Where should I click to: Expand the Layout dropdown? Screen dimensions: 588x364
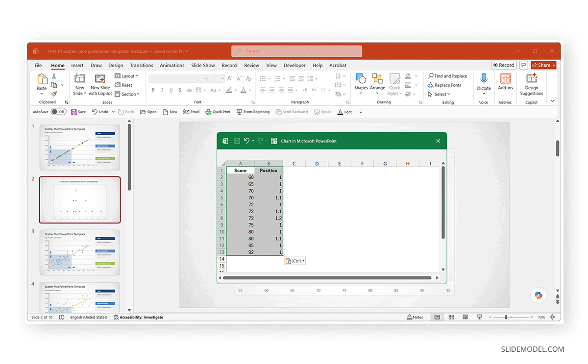tap(126, 76)
